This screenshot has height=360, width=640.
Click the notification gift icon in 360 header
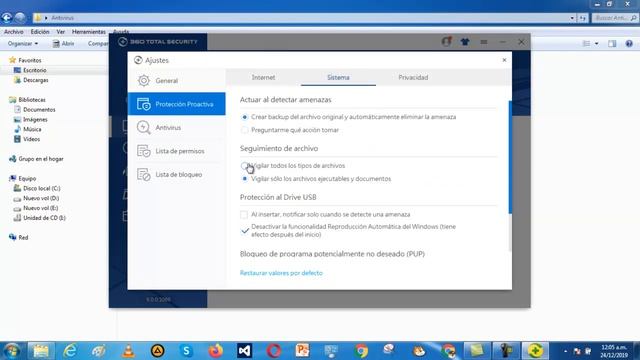click(x=446, y=41)
